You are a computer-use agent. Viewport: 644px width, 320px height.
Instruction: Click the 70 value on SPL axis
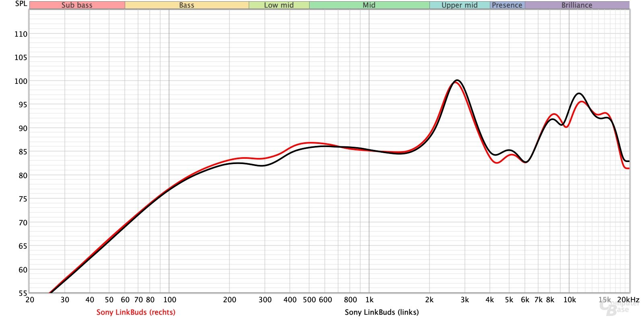(23, 223)
